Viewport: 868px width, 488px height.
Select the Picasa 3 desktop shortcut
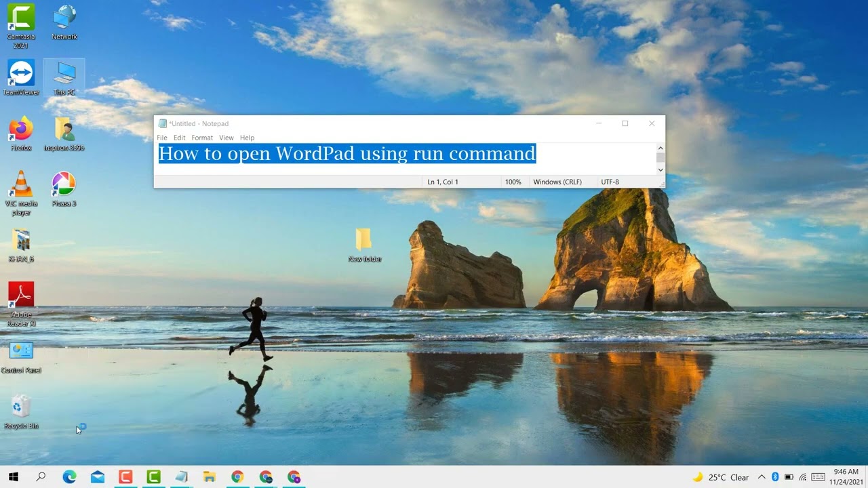tap(64, 188)
